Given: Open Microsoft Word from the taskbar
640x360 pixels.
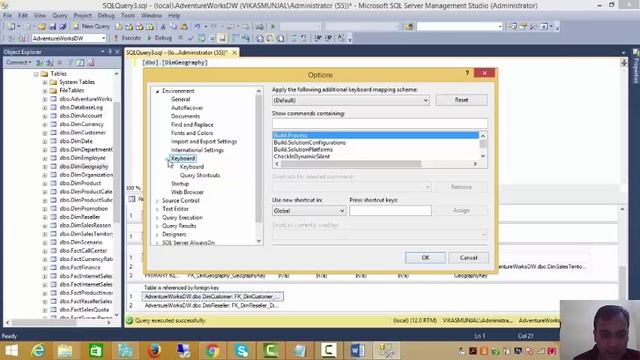Looking at the screenshot, I should click(x=358, y=351).
